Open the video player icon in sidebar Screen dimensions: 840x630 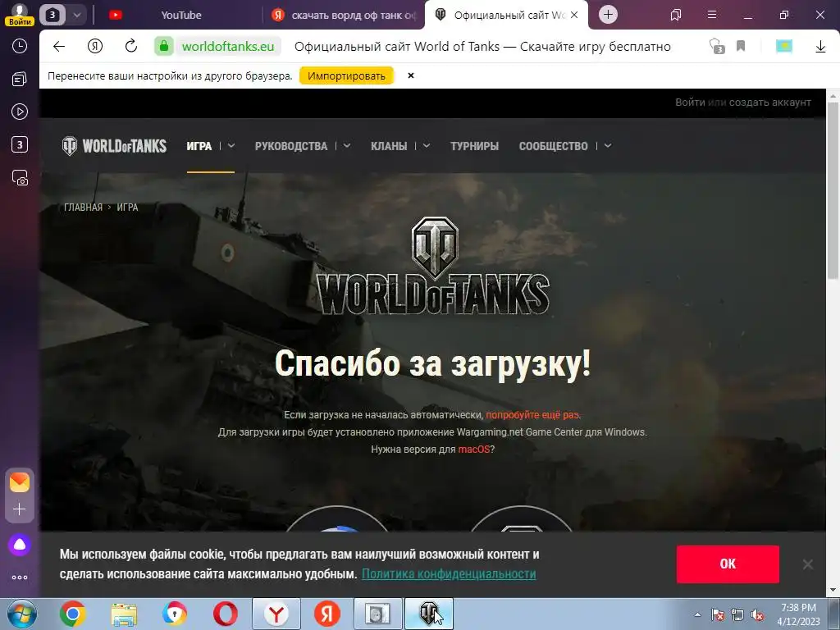click(x=20, y=112)
